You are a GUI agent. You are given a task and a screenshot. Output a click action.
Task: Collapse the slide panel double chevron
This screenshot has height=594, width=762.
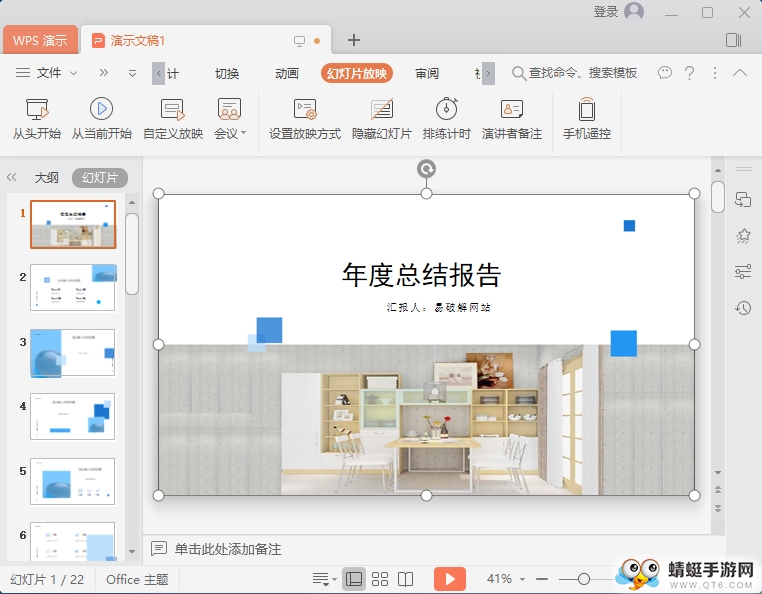(x=12, y=177)
